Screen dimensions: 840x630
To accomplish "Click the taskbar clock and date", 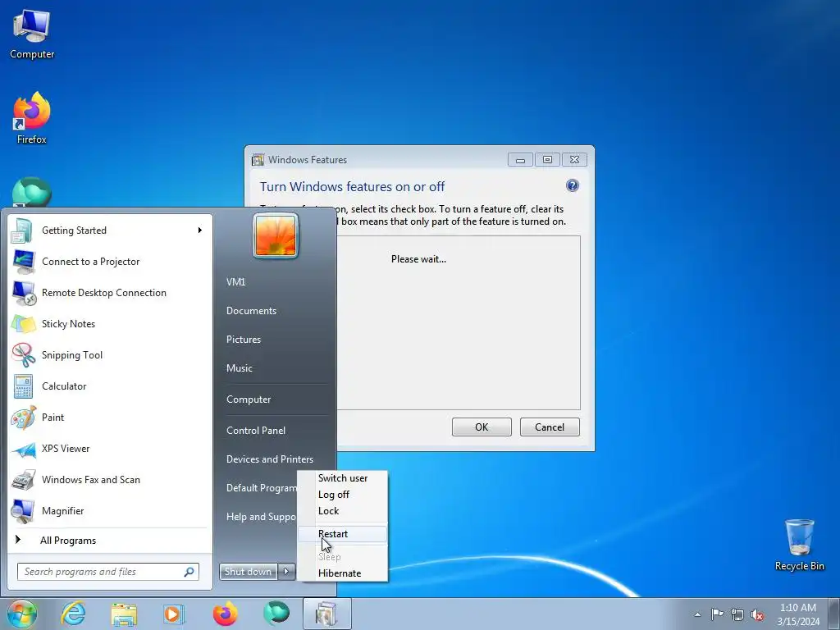I will tap(797, 614).
